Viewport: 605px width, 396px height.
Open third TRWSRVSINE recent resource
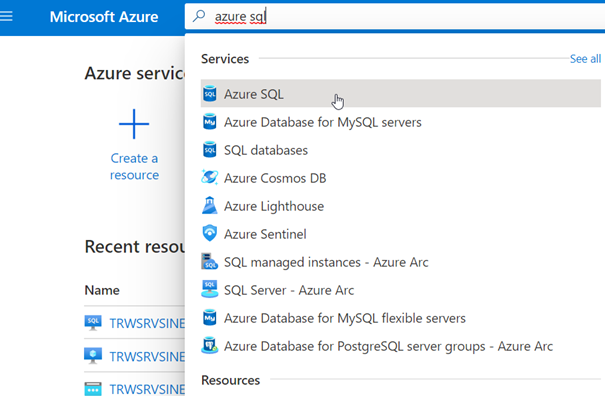(x=147, y=389)
